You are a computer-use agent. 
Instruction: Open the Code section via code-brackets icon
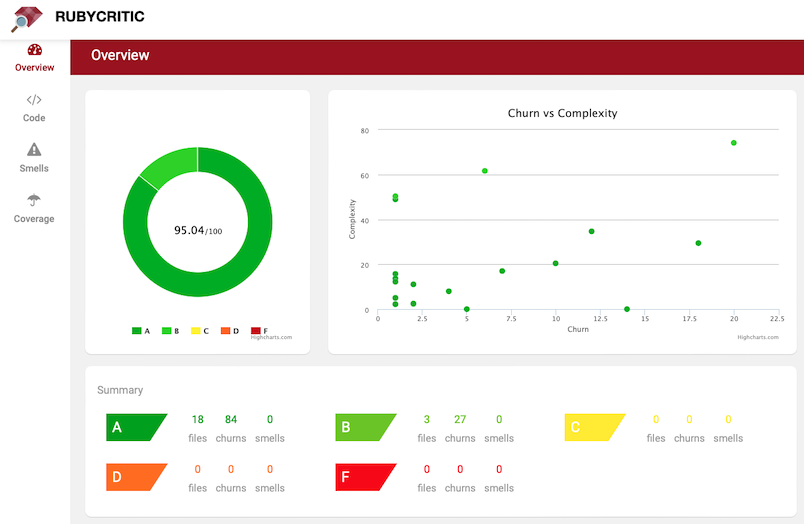pyautogui.click(x=34, y=100)
